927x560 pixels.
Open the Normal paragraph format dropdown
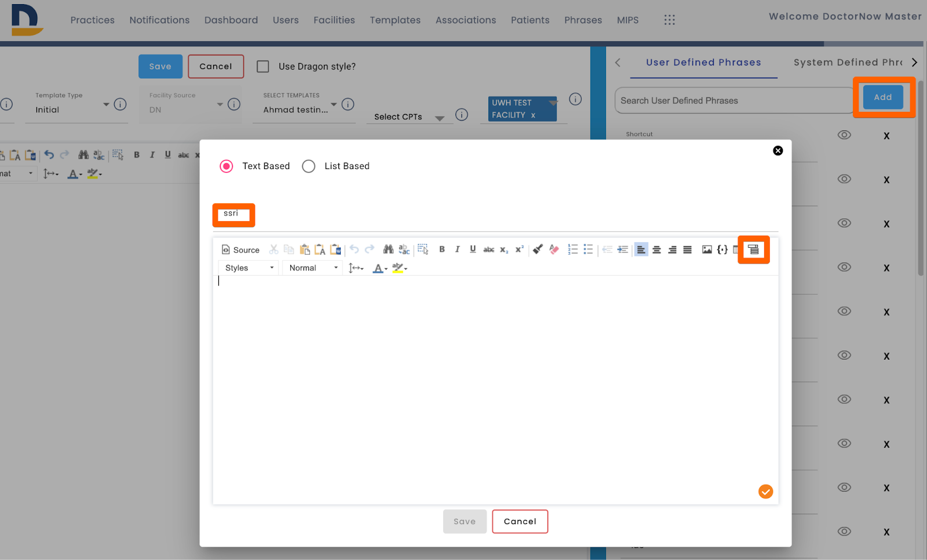(x=313, y=268)
